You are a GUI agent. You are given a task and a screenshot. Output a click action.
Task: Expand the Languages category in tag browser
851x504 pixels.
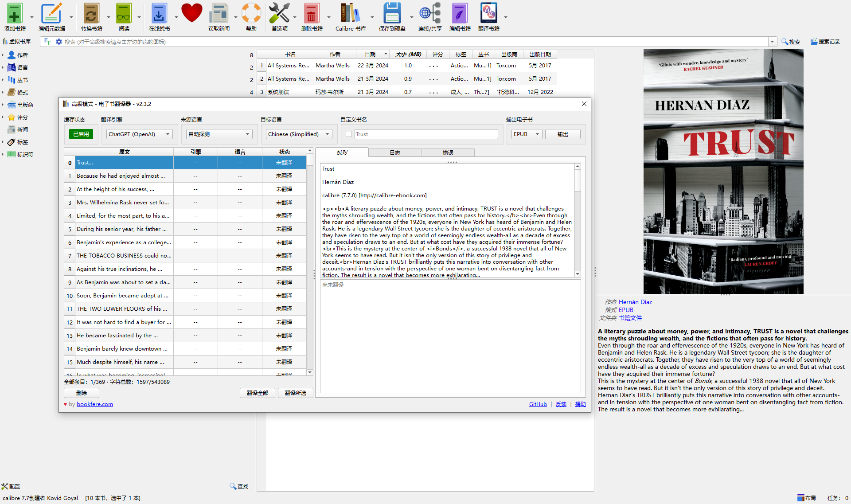point(3,67)
